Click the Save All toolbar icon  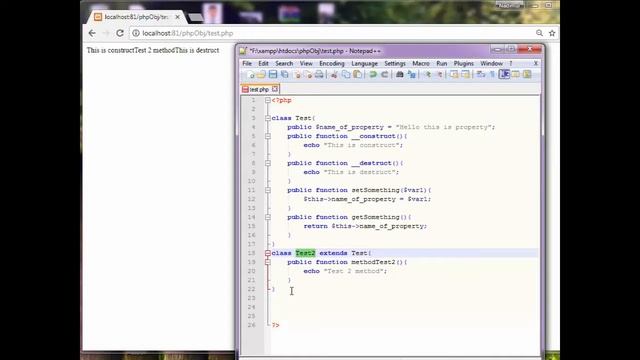pyautogui.click(x=284, y=74)
